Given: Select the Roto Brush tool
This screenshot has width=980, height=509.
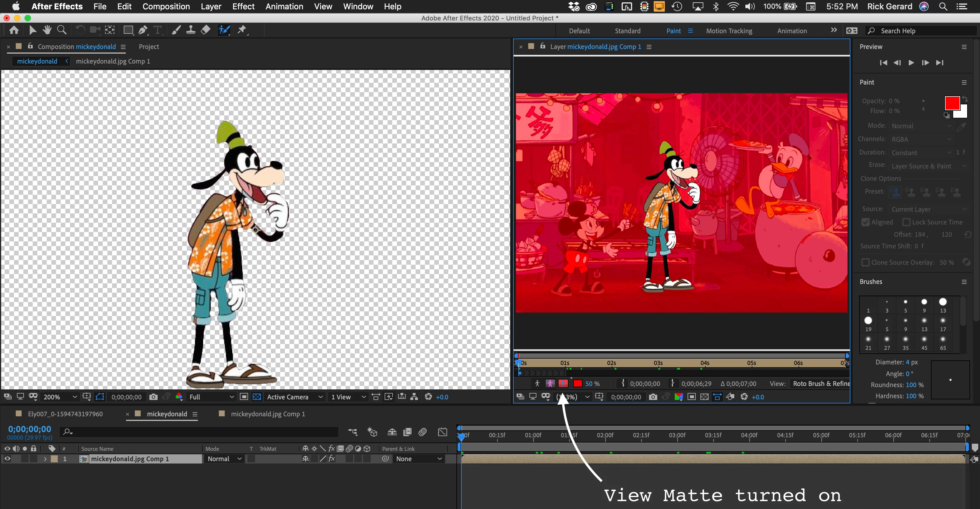Looking at the screenshot, I should 224,30.
